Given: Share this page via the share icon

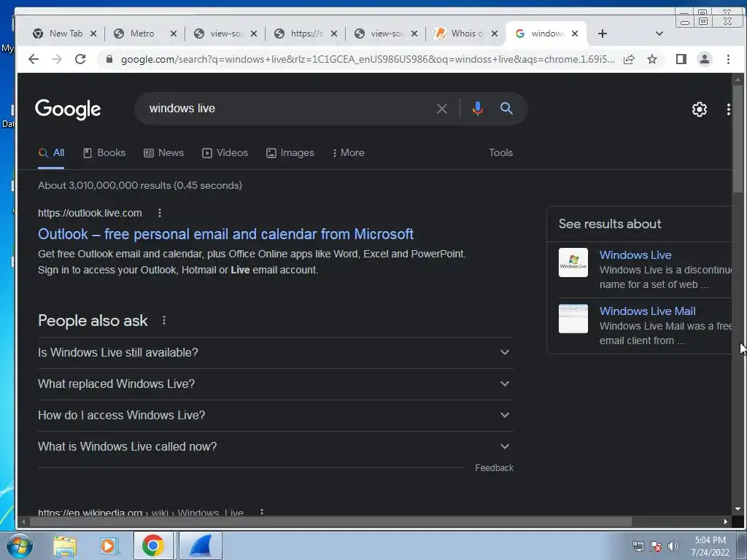Looking at the screenshot, I should pos(629,59).
